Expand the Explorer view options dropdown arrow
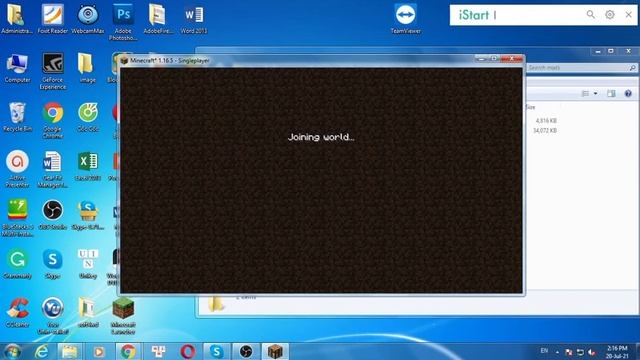Viewport: 640px width, 360px height. point(596,93)
